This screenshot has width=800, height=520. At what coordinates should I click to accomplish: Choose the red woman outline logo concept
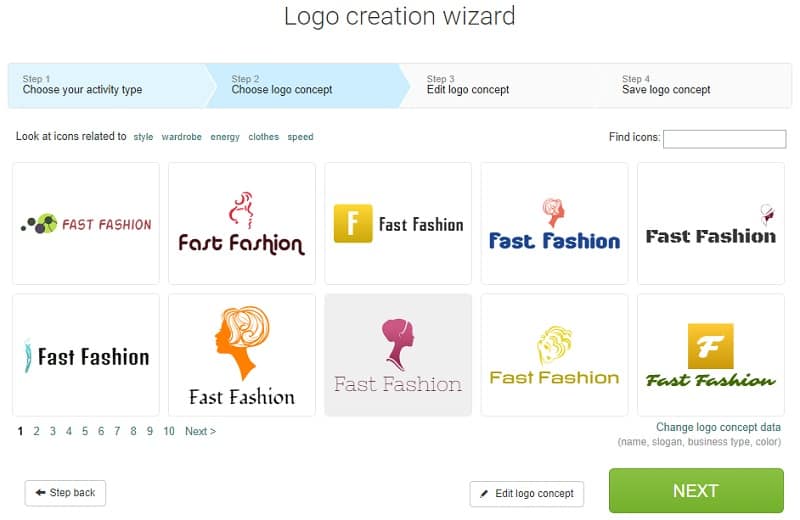[242, 224]
